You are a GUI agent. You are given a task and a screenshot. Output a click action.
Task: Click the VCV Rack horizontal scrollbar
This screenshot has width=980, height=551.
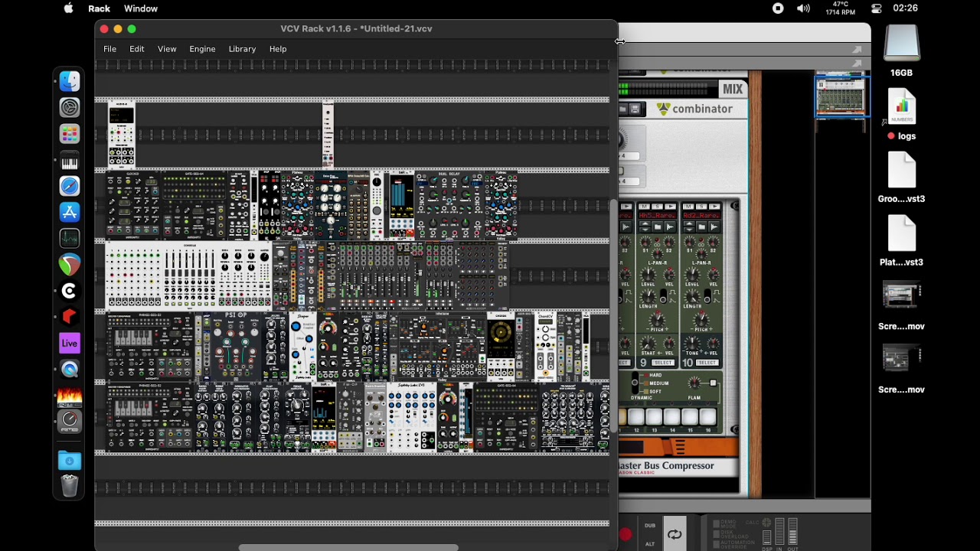pyautogui.click(x=348, y=547)
